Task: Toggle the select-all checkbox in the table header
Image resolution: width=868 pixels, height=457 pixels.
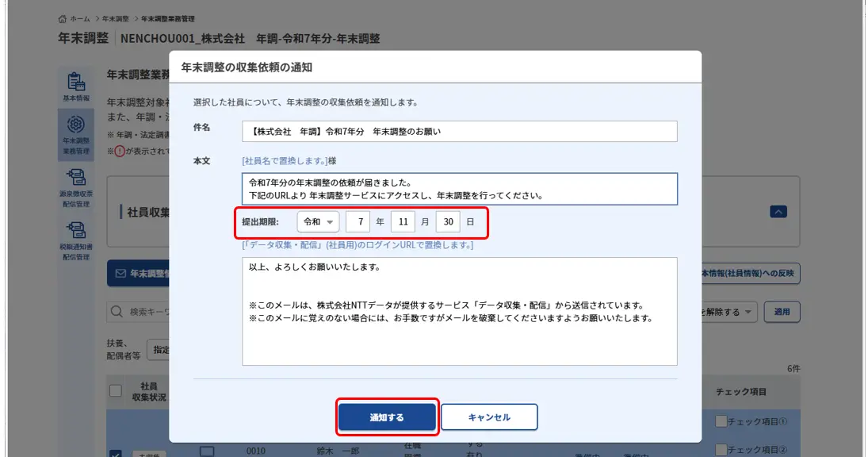Action: tap(115, 390)
